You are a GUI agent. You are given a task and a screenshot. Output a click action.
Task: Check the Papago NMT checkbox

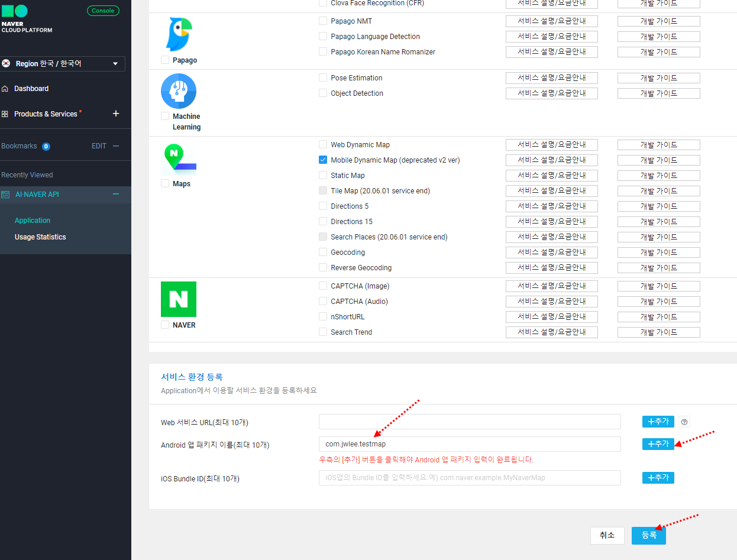click(x=323, y=21)
